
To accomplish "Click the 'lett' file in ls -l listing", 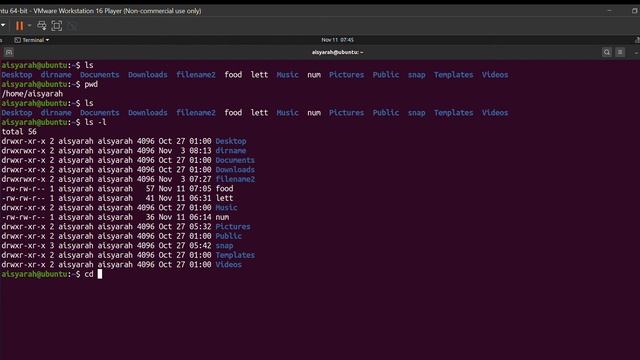I will click(224, 198).
